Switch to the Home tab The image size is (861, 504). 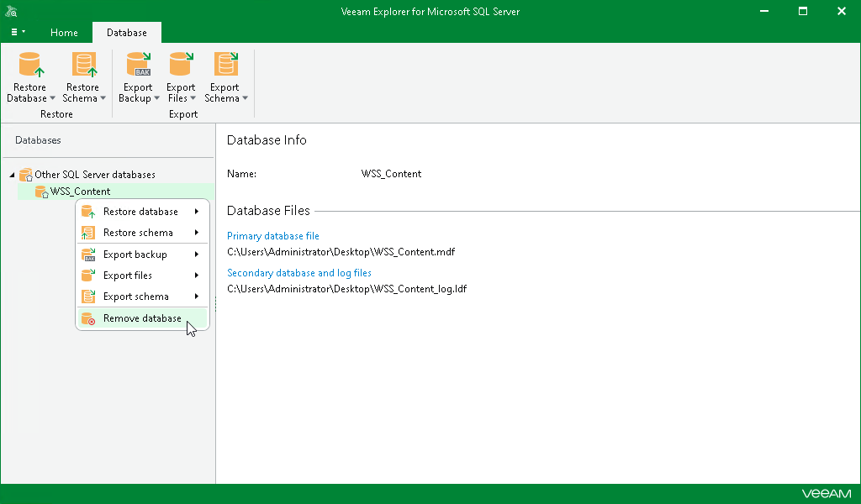tap(64, 33)
